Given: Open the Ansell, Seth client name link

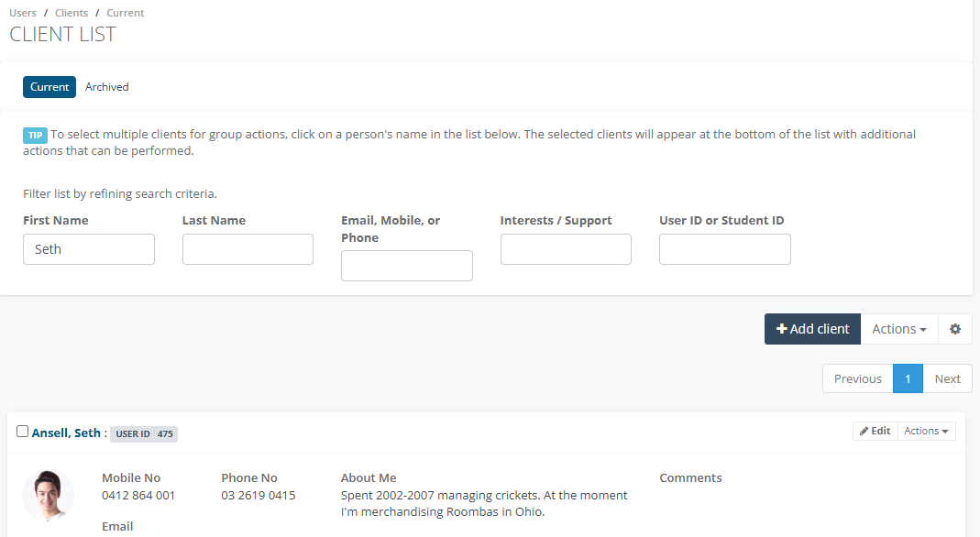Looking at the screenshot, I should [x=66, y=433].
